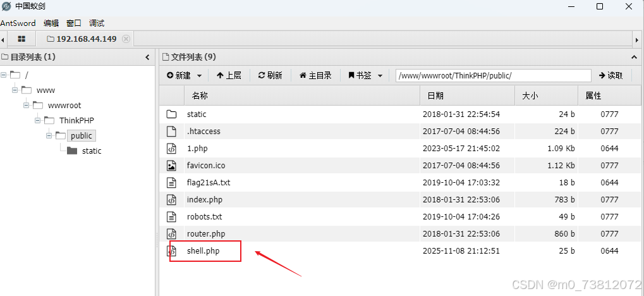The width and height of the screenshot is (644, 296).
Task: Click the 新建 (new) button
Action: tap(179, 75)
